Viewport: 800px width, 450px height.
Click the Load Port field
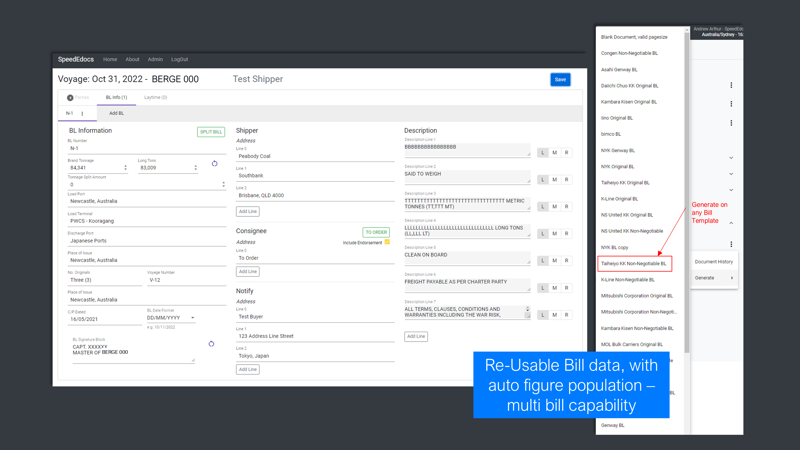[x=147, y=201]
